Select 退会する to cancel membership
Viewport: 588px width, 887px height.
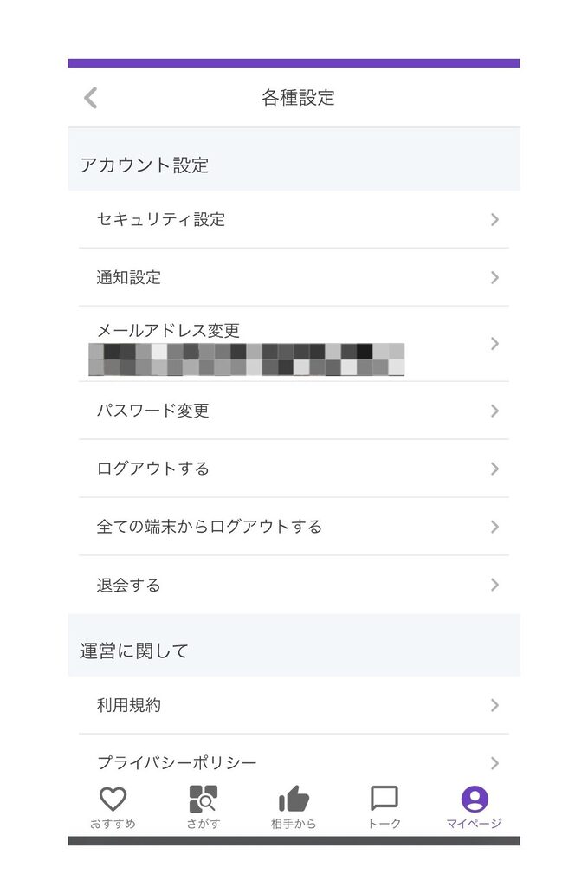click(x=129, y=586)
